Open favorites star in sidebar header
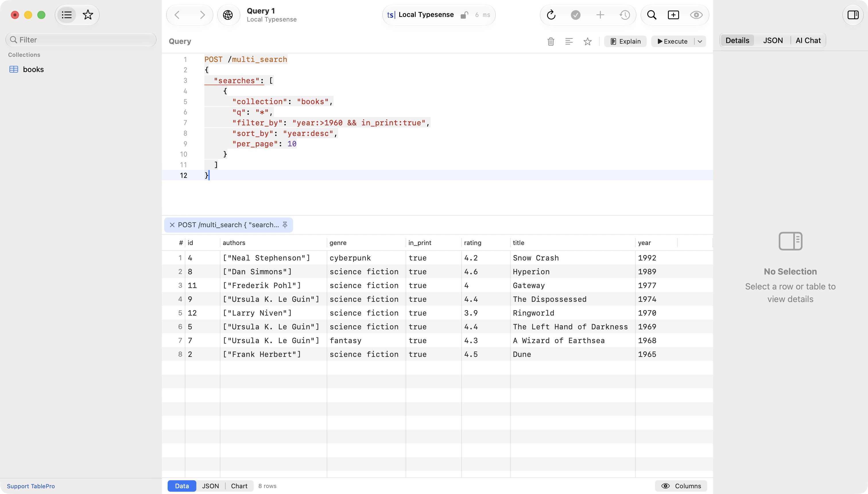This screenshot has width=868, height=494. pyautogui.click(x=88, y=15)
